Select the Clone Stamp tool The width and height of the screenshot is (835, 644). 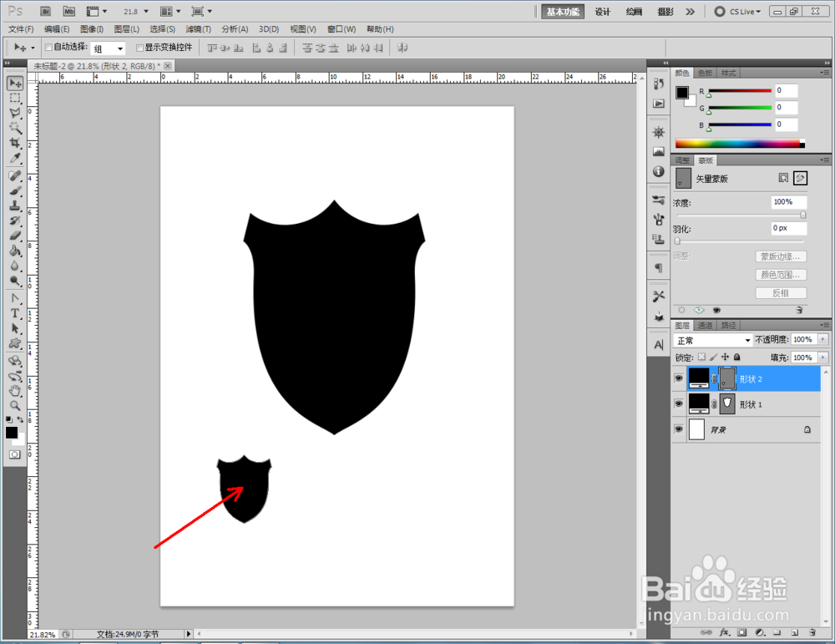coord(15,205)
